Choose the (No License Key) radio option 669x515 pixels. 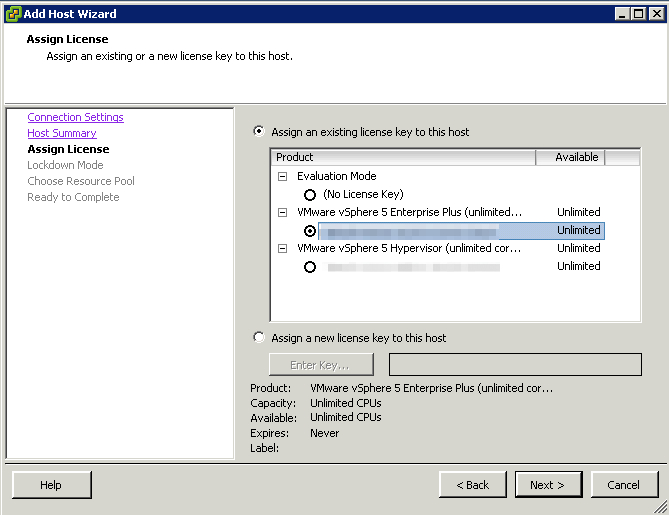tap(310, 195)
